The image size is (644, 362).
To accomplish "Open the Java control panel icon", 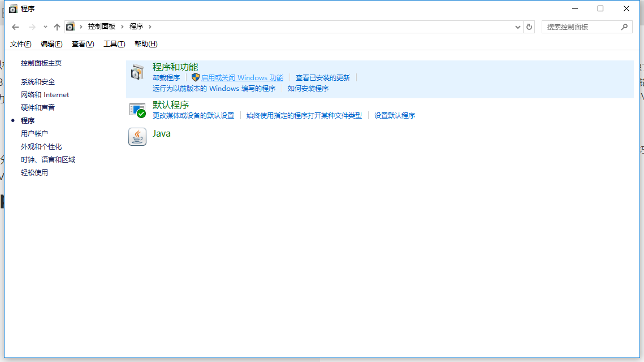I will (x=137, y=137).
